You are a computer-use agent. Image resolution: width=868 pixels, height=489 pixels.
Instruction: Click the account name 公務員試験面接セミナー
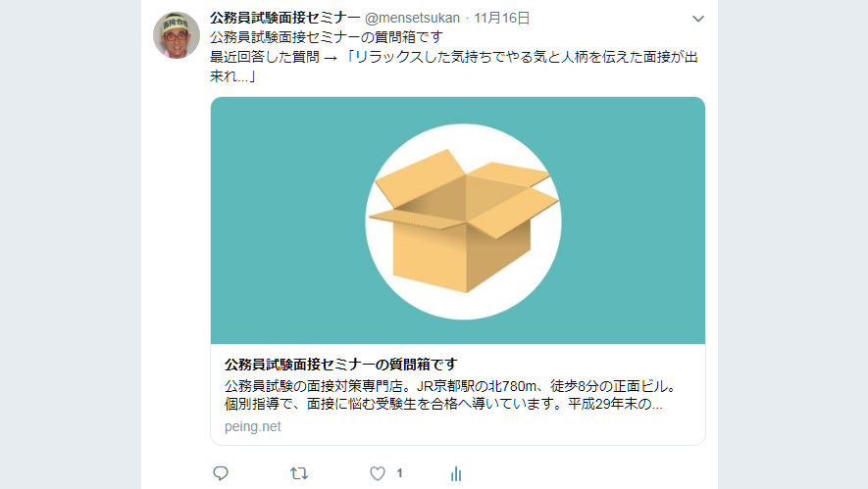tap(285, 18)
